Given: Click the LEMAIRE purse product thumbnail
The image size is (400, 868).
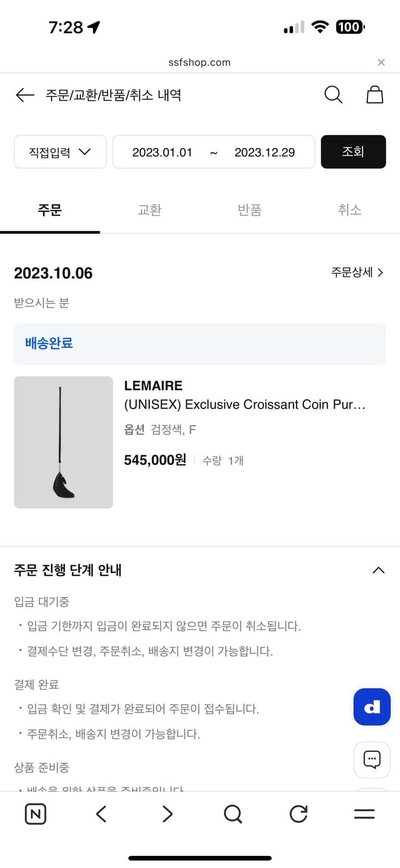Looking at the screenshot, I should 63,442.
